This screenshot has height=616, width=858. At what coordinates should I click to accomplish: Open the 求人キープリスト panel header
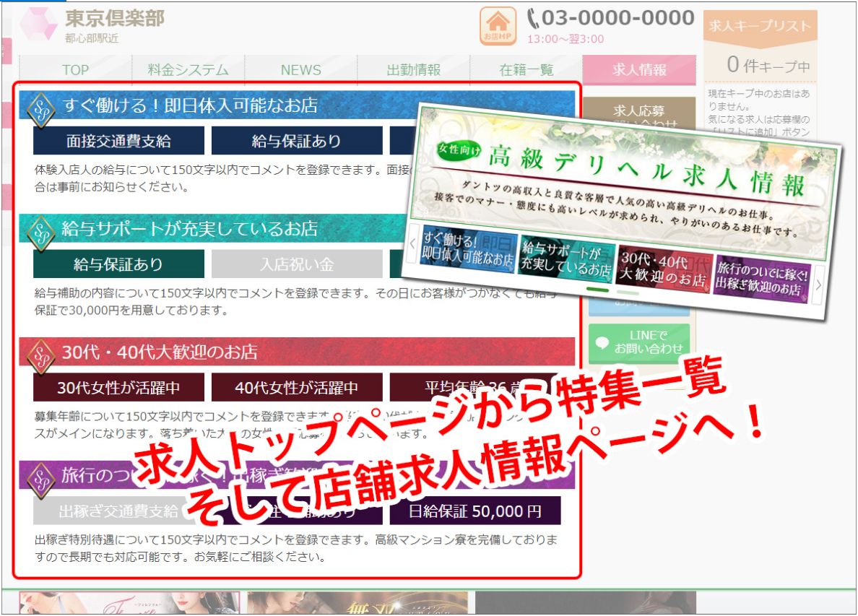[x=760, y=26]
